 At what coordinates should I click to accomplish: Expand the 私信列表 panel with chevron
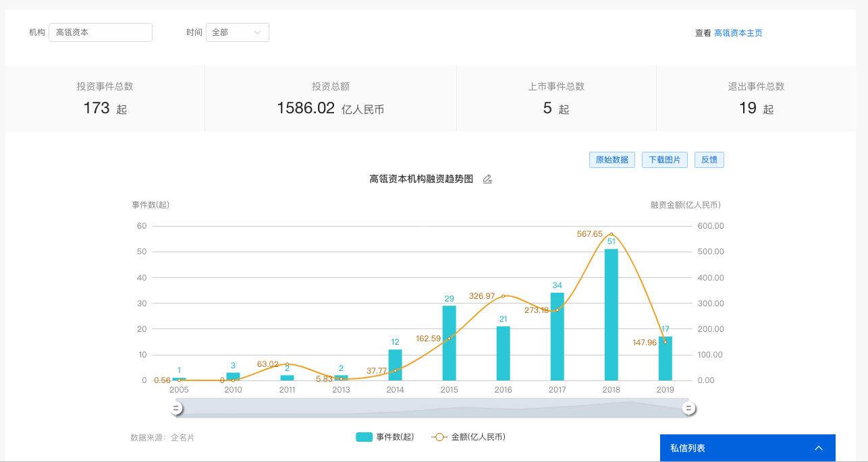click(818, 448)
